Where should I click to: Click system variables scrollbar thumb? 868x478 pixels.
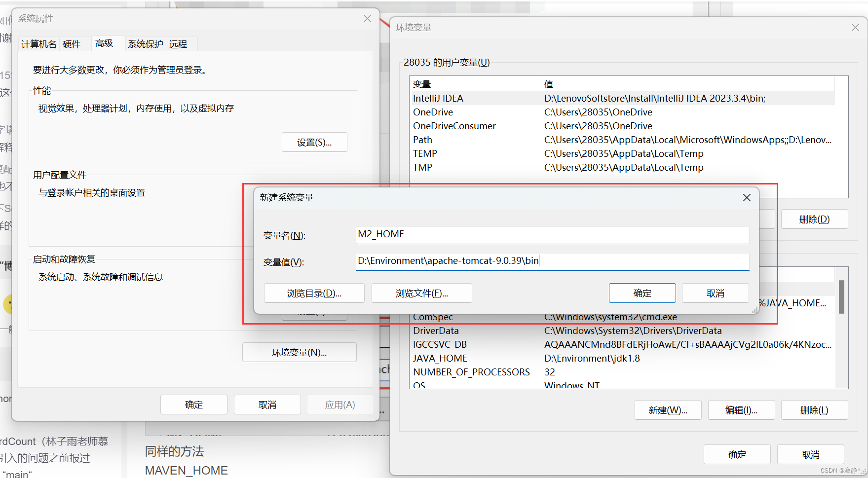point(841,296)
